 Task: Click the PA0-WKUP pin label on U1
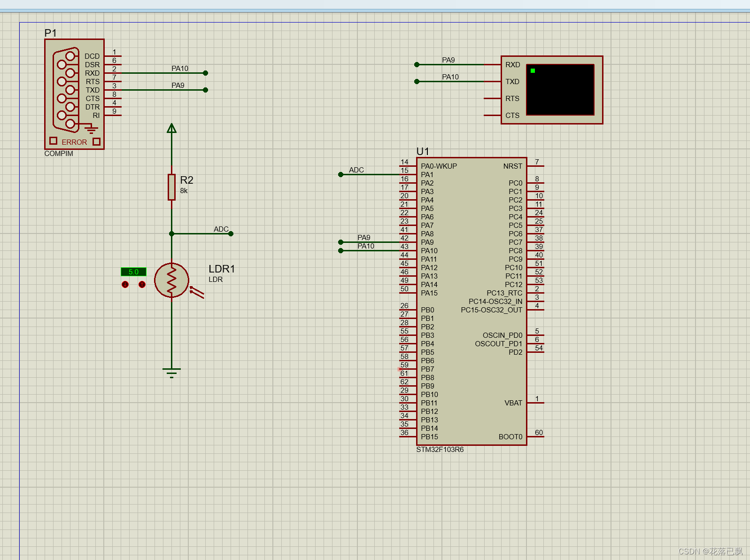[439, 166]
